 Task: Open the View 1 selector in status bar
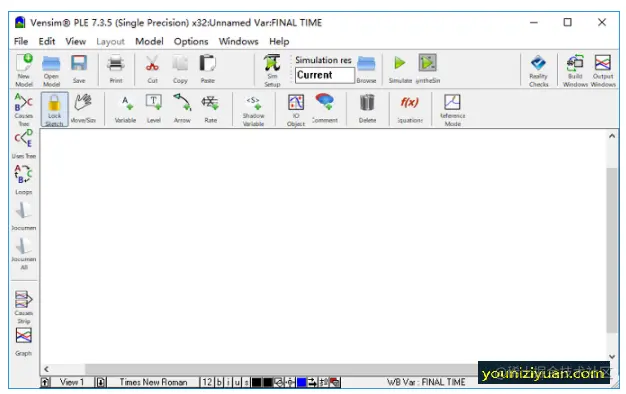(72, 382)
